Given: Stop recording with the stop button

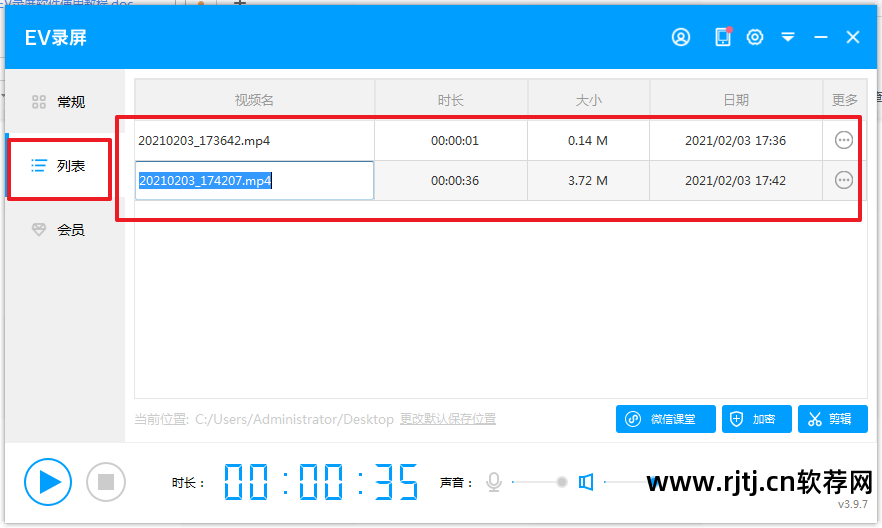Looking at the screenshot, I should pyautogui.click(x=106, y=482).
